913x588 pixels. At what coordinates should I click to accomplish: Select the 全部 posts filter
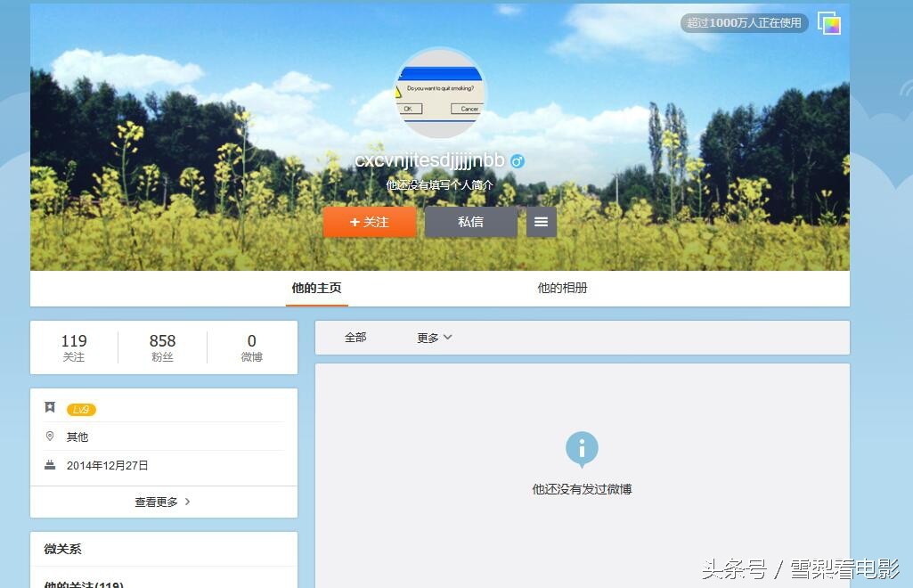tap(355, 338)
